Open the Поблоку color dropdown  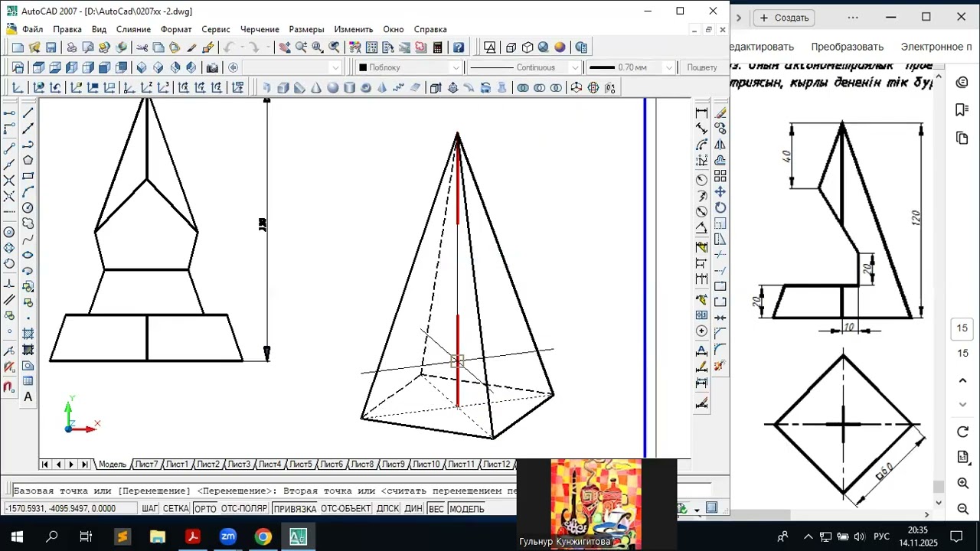(455, 67)
